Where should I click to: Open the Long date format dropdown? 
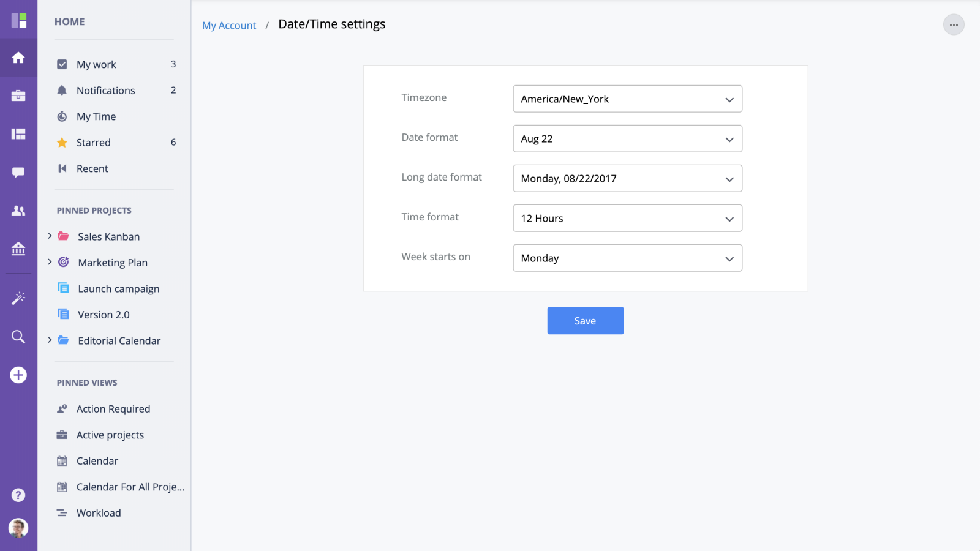coord(627,178)
